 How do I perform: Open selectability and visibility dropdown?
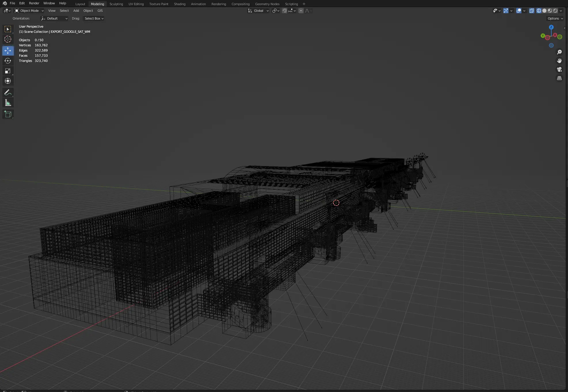(497, 11)
